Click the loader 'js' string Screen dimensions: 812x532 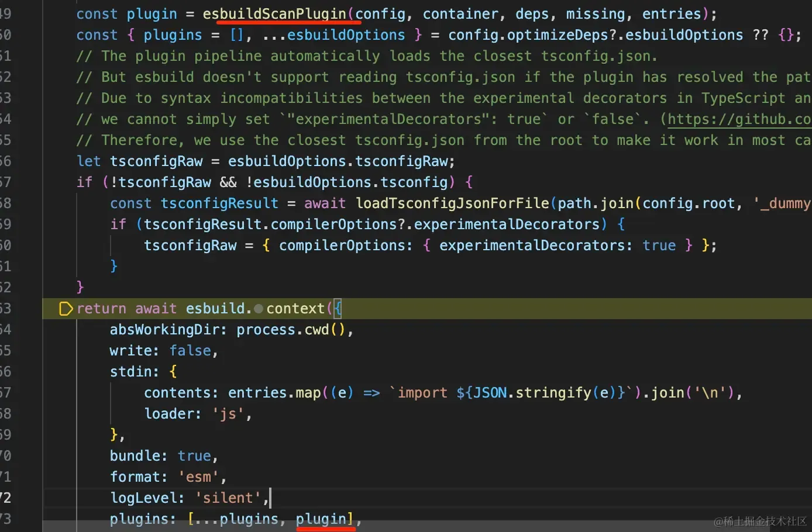coord(228,414)
